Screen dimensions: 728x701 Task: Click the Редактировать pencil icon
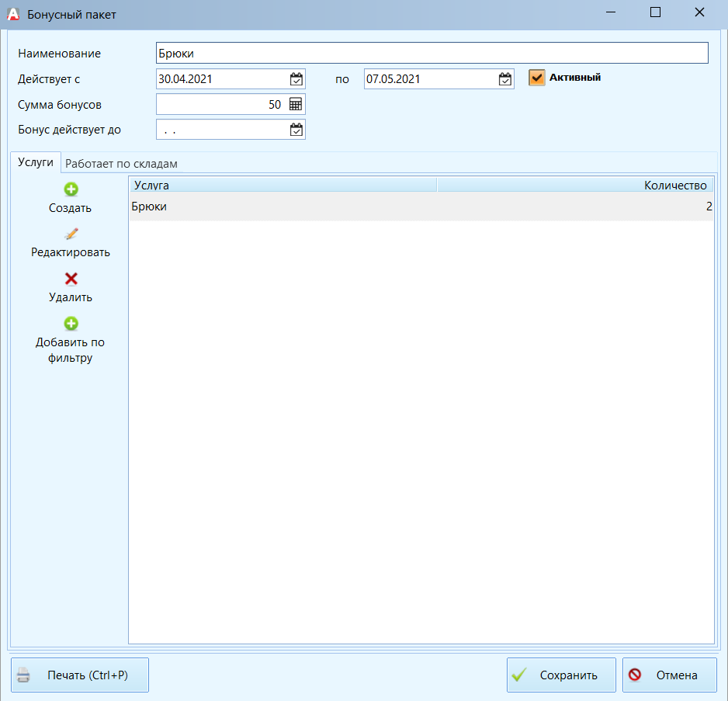click(71, 234)
